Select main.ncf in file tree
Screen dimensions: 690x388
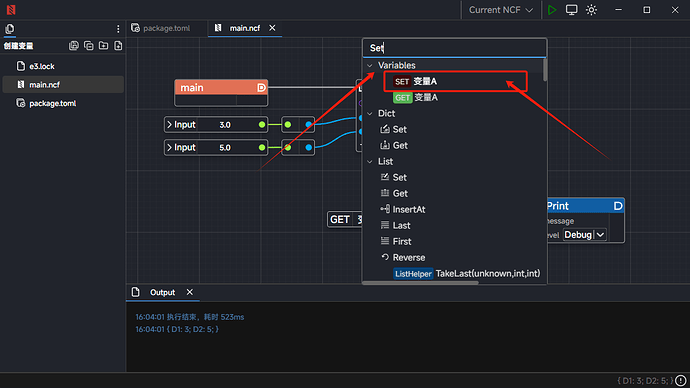[x=63, y=84]
